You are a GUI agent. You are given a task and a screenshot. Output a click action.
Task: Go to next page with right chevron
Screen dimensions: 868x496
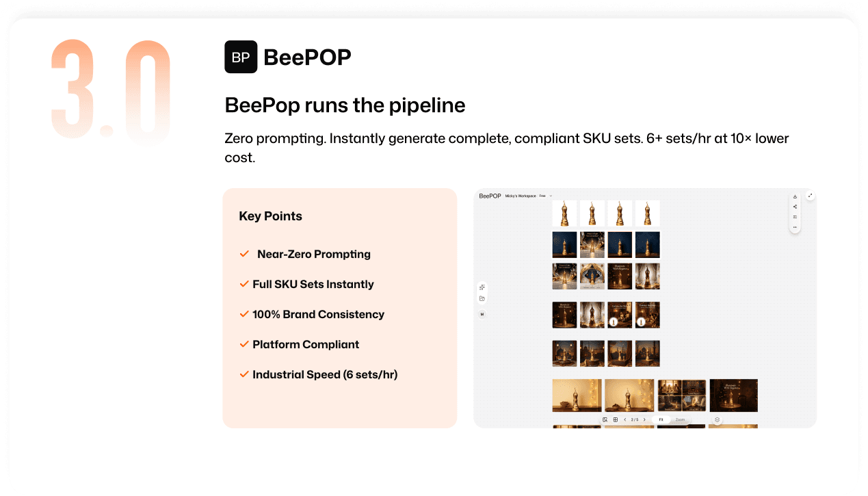point(644,419)
